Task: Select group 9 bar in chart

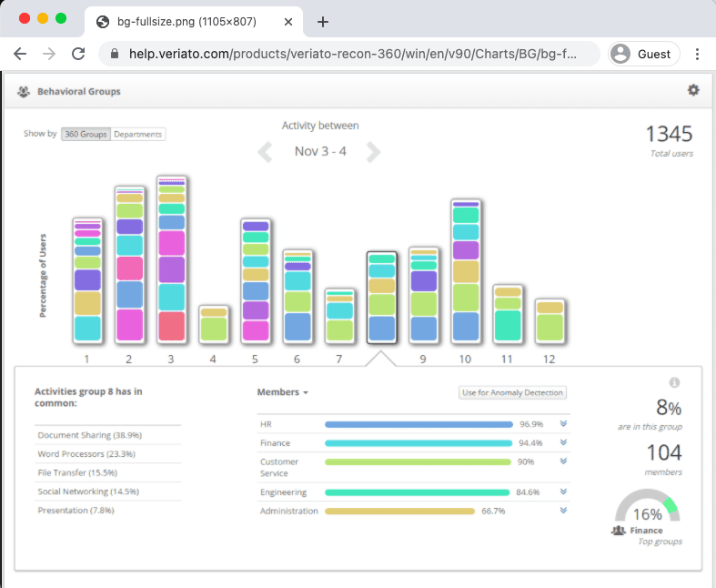Action: tap(423, 295)
